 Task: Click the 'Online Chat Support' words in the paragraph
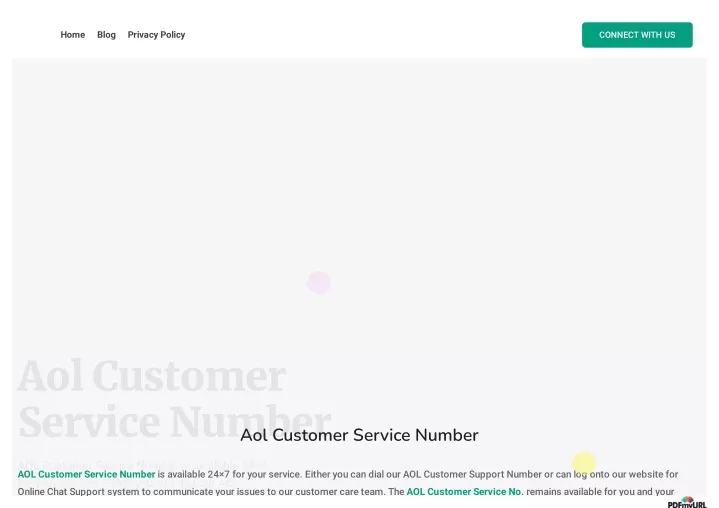[x=61, y=491]
